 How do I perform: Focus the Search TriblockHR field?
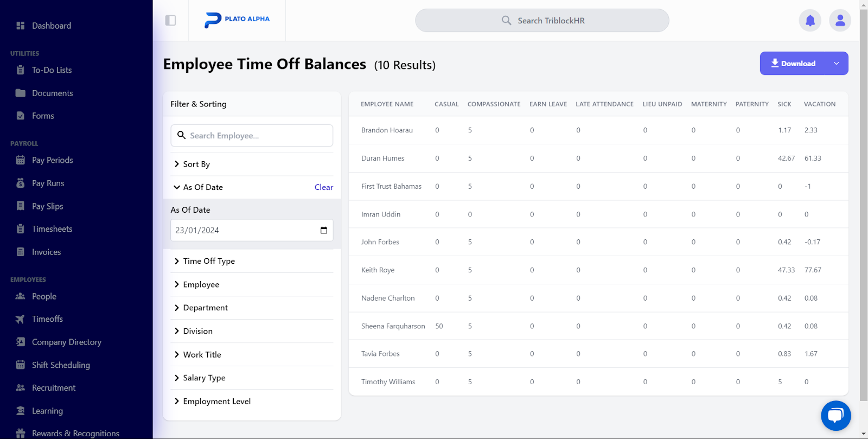click(542, 21)
